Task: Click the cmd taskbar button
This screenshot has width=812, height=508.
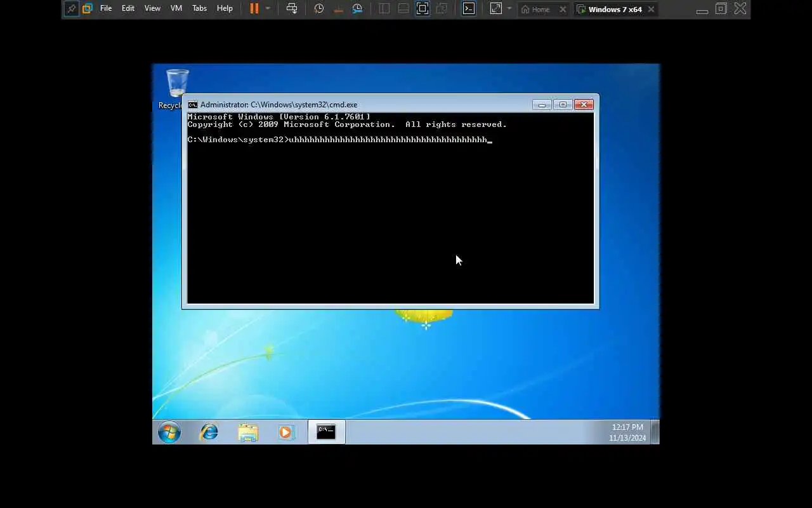Action: [x=326, y=432]
